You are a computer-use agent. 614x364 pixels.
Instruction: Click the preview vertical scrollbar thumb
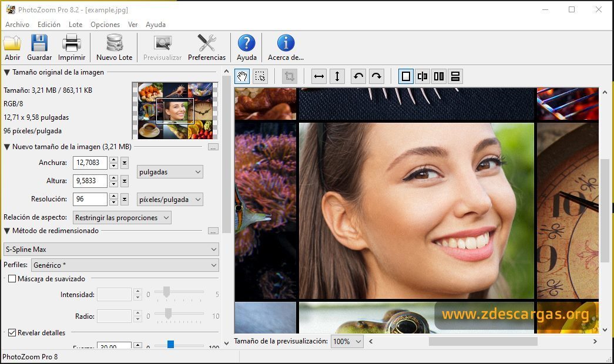click(605, 211)
